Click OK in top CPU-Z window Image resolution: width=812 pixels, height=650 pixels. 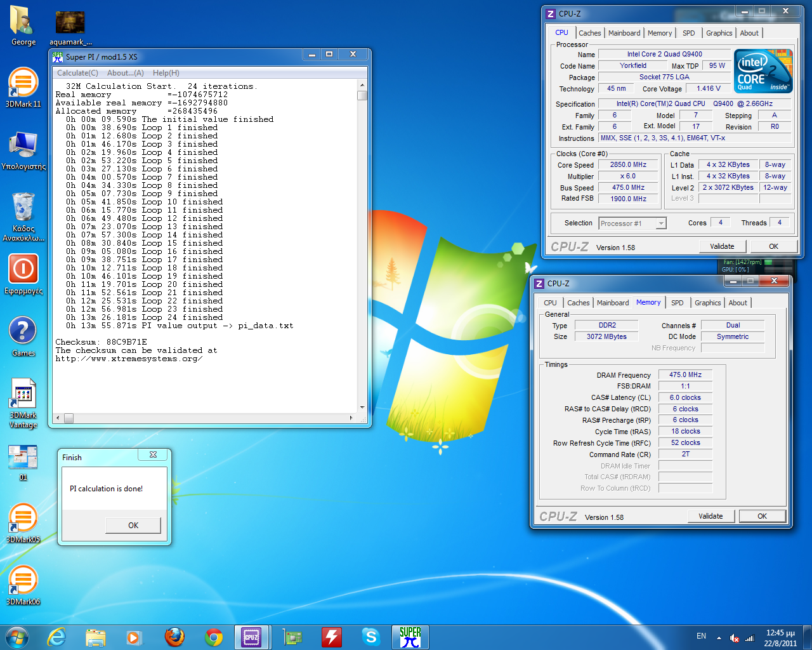click(774, 246)
